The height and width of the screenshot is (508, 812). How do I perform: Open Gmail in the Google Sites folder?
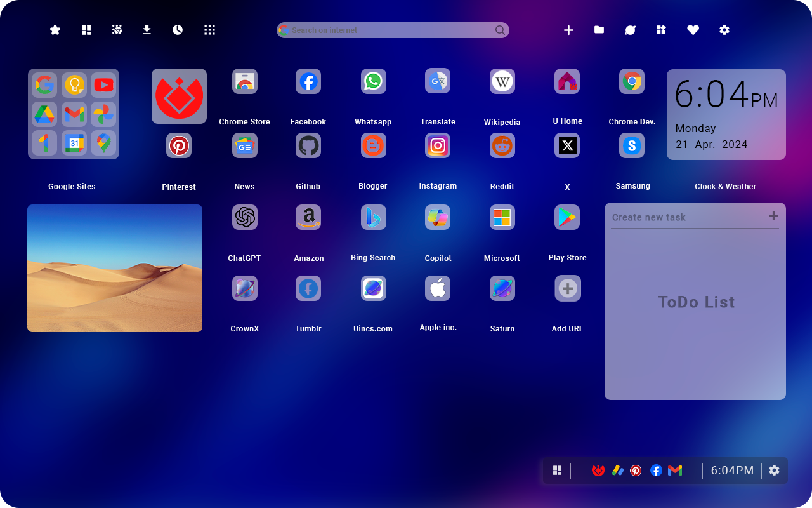point(74,114)
